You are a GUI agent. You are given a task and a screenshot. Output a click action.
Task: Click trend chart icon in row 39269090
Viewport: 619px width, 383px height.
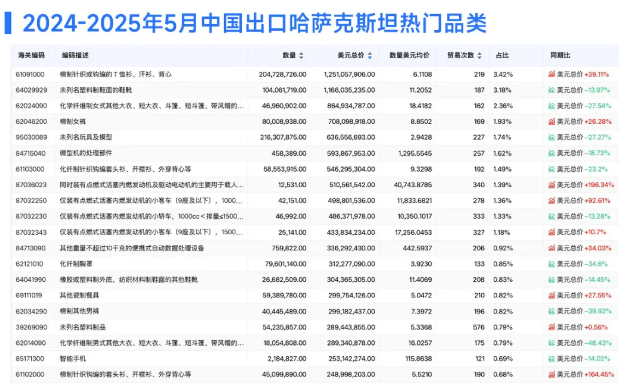click(x=551, y=327)
